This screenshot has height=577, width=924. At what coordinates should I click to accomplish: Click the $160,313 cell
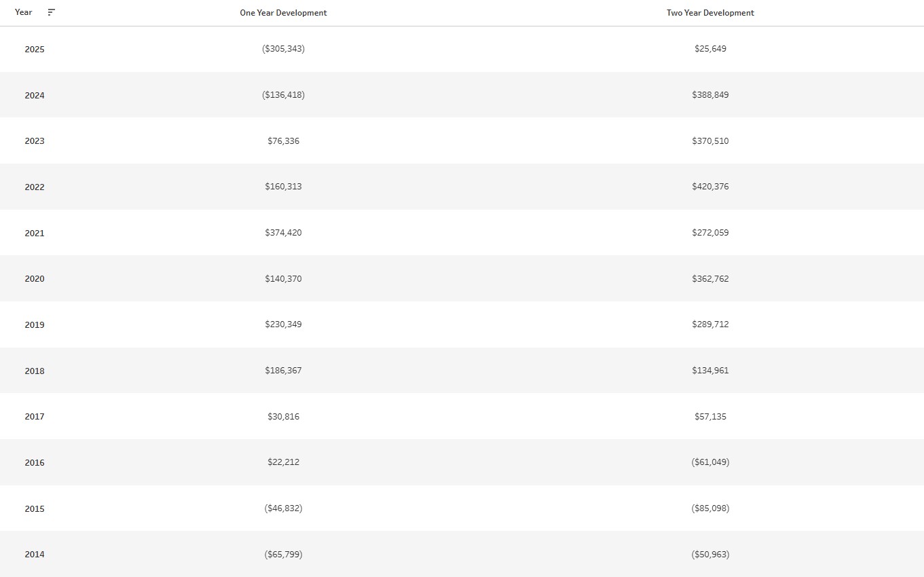pos(283,187)
